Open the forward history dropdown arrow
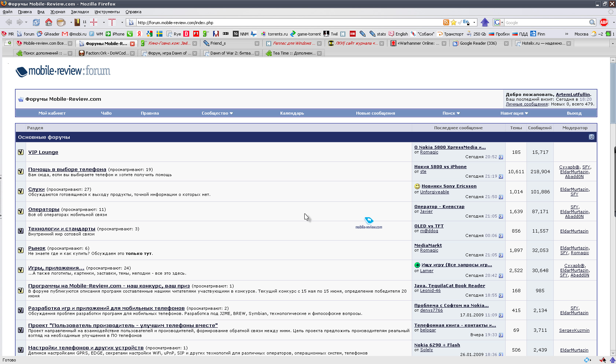Viewport: 616px width, 364px height. pyautogui.click(x=26, y=22)
